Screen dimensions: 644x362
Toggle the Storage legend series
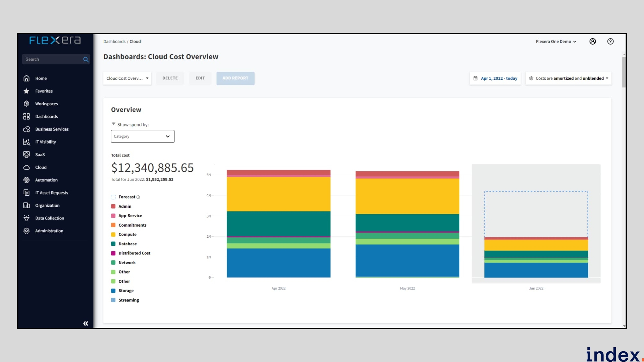pos(126,291)
